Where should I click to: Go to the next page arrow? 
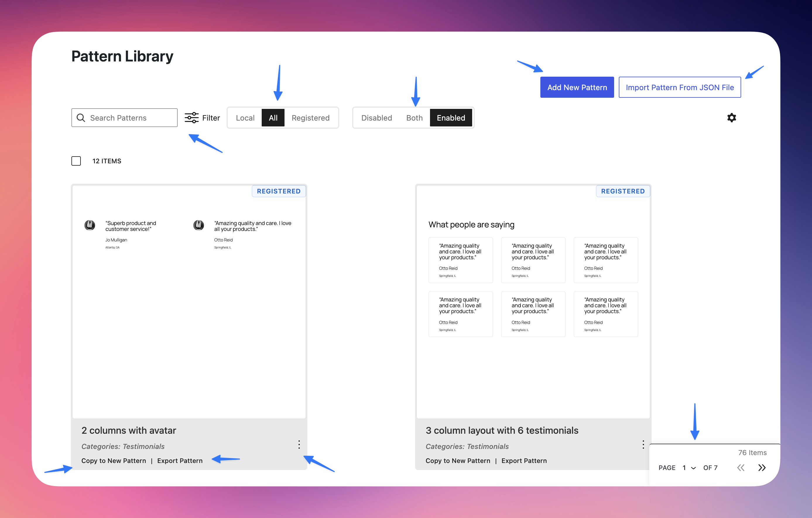(762, 468)
